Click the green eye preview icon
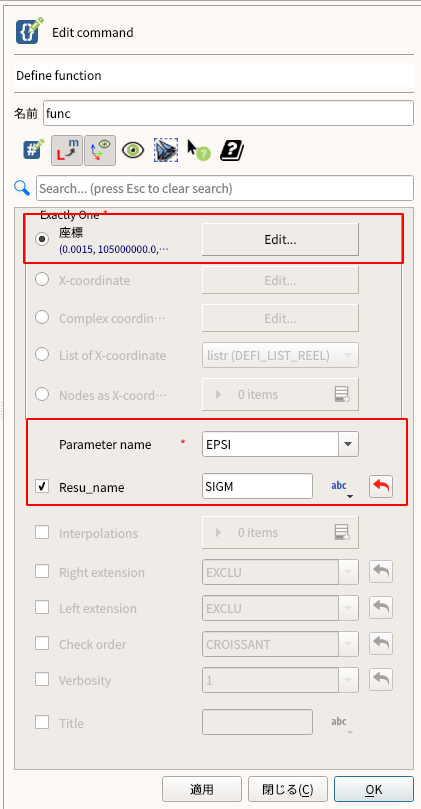 click(133, 151)
